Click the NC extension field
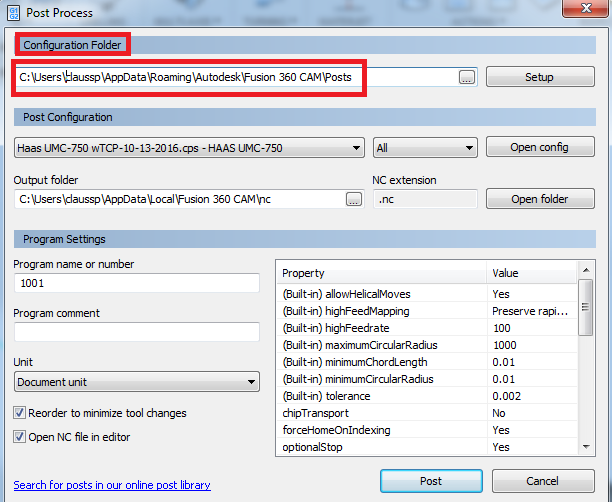 coord(425,199)
